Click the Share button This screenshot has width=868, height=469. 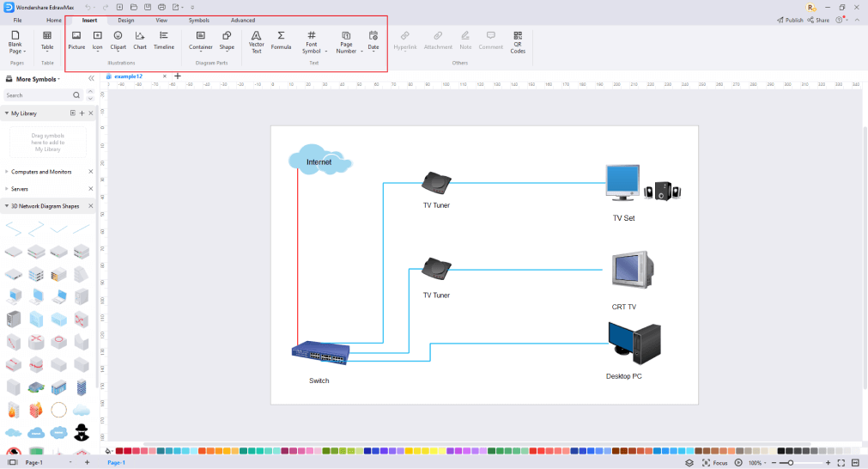point(818,20)
